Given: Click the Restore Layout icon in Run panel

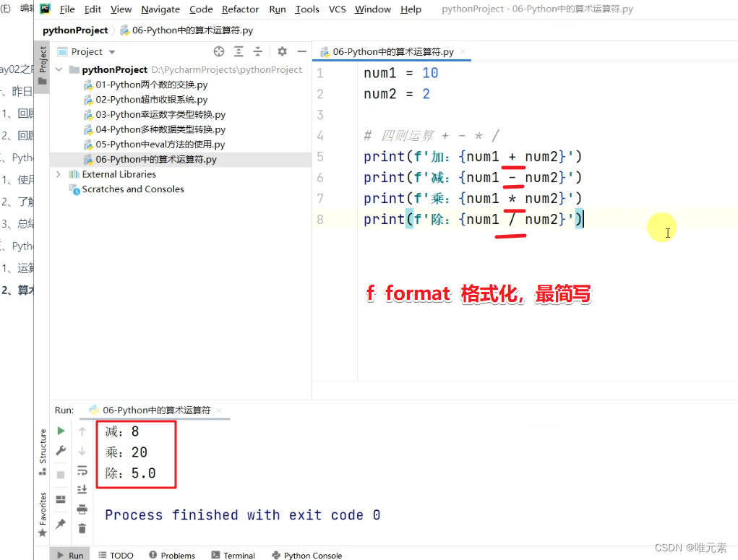Looking at the screenshot, I should 61,499.
